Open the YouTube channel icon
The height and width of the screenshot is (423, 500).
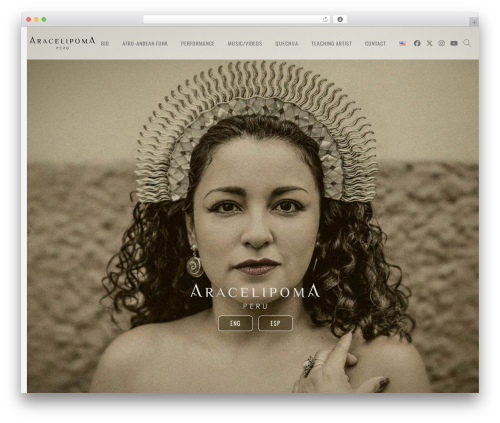454,43
